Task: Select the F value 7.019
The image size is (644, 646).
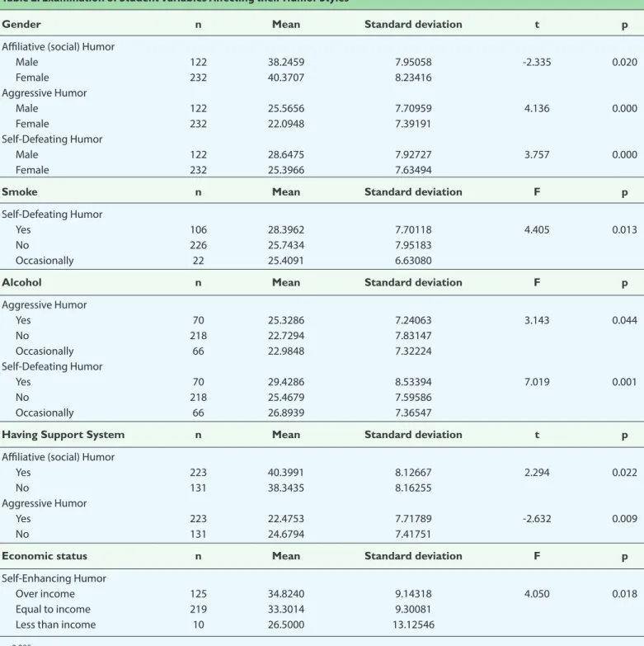Action: click(537, 382)
